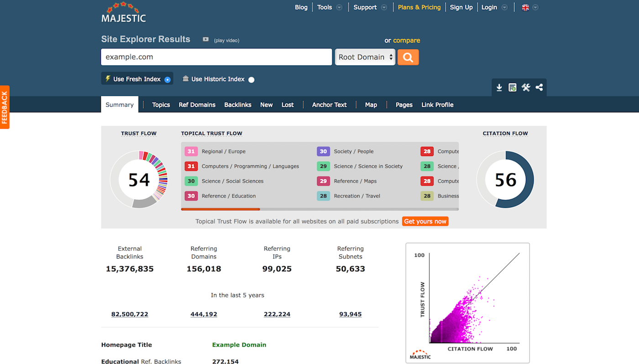Select the Use Historic Index radio button
This screenshot has height=364, width=639.
pyautogui.click(x=251, y=79)
